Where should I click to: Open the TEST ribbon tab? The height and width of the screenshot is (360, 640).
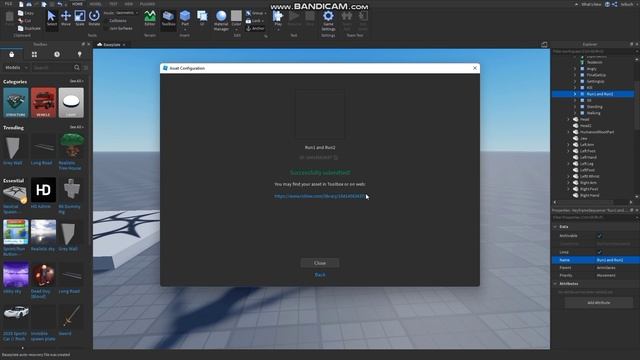[x=113, y=4]
